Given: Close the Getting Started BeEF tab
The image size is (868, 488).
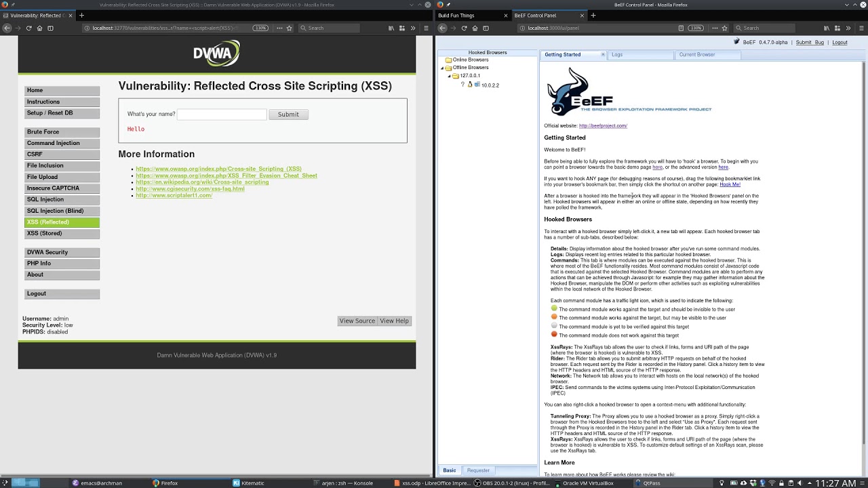Looking at the screenshot, I should [603, 54].
